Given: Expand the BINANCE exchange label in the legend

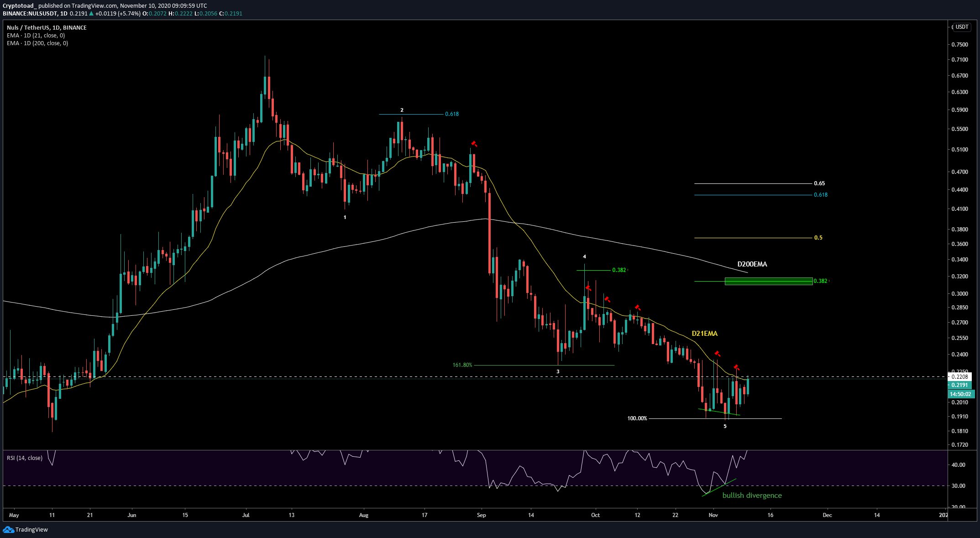Looking at the screenshot, I should click(74, 27).
